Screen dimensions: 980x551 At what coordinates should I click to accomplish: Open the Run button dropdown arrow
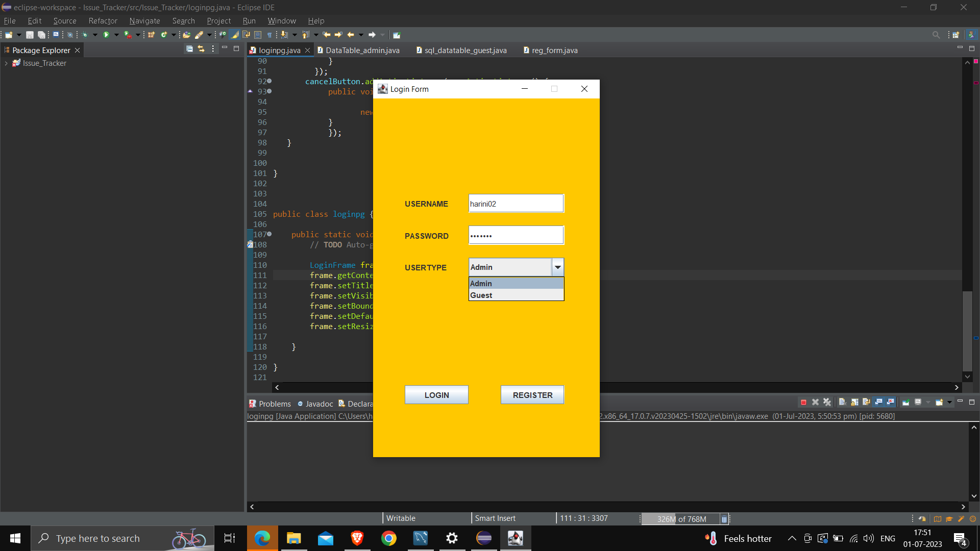click(116, 35)
